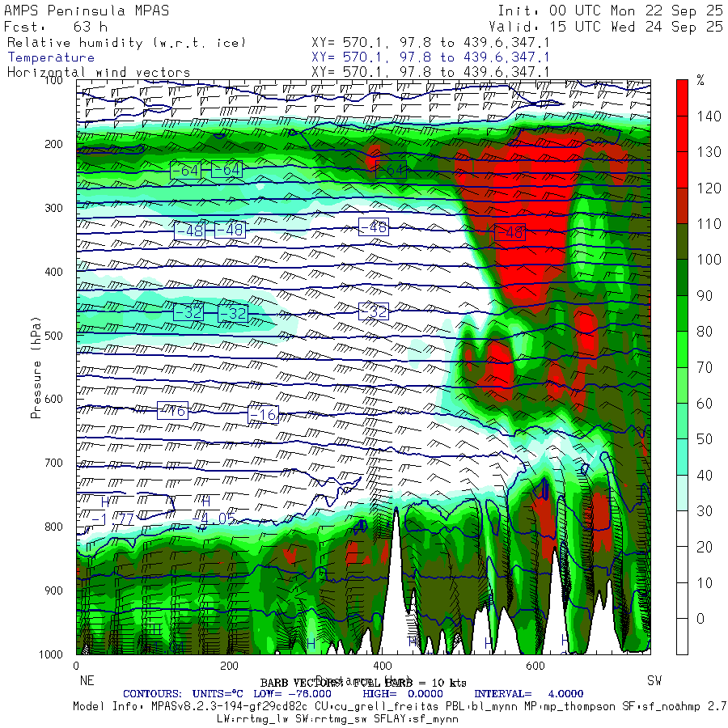Image resolution: width=728 pixels, height=728 pixels.
Task: Select the 'INTERVAL= 4.0000' contour caption
Action: (x=529, y=694)
